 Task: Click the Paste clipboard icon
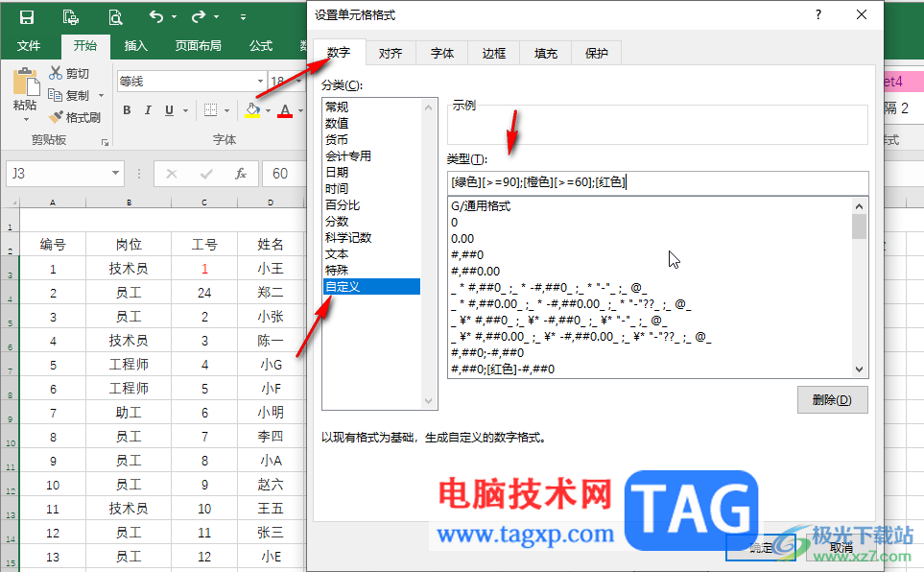click(25, 82)
